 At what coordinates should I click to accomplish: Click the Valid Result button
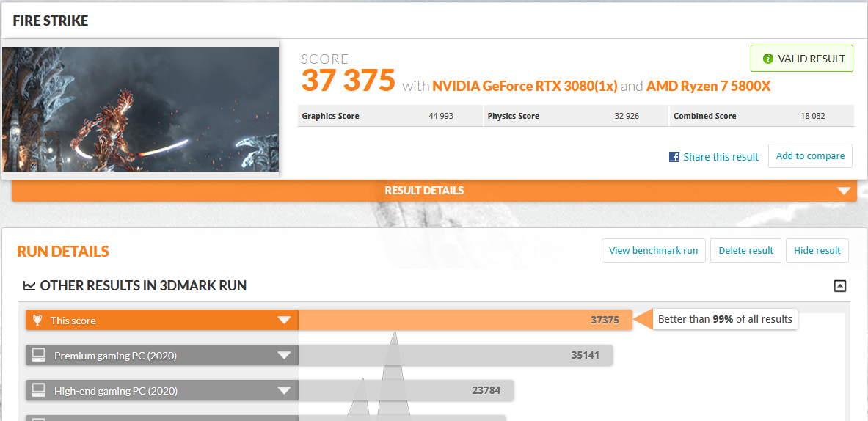801,59
